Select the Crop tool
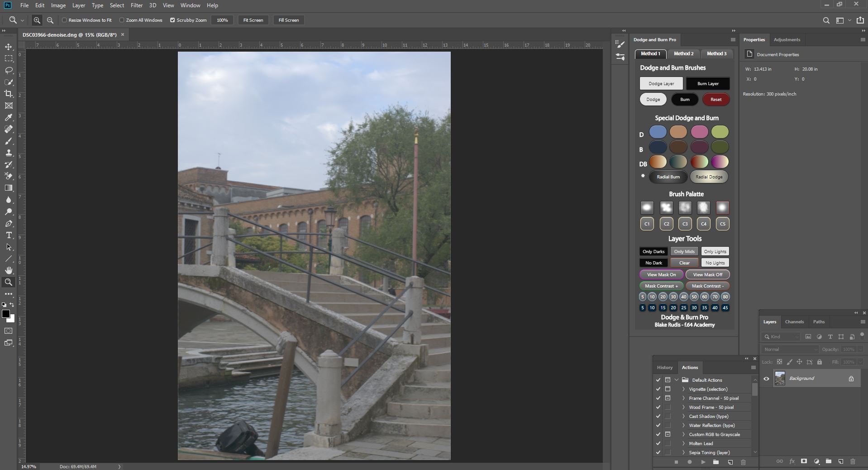 point(9,94)
